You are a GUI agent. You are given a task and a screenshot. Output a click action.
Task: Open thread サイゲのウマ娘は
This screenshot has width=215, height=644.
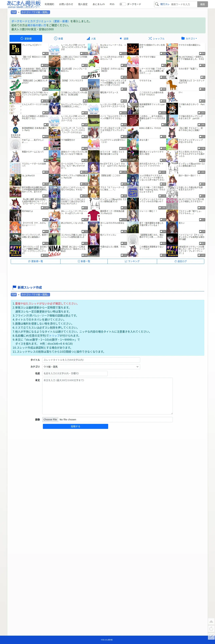[147, 57]
